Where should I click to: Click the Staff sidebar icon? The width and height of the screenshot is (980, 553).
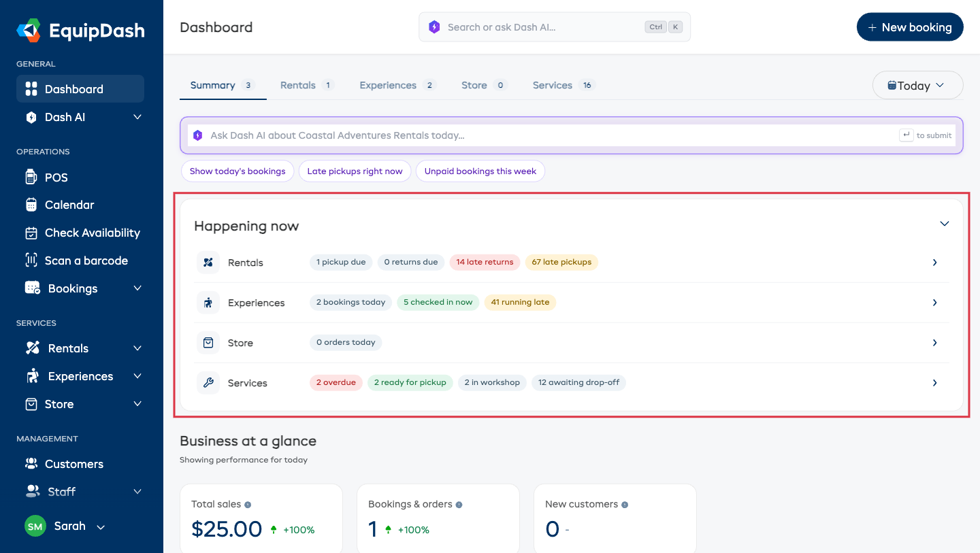tap(32, 490)
